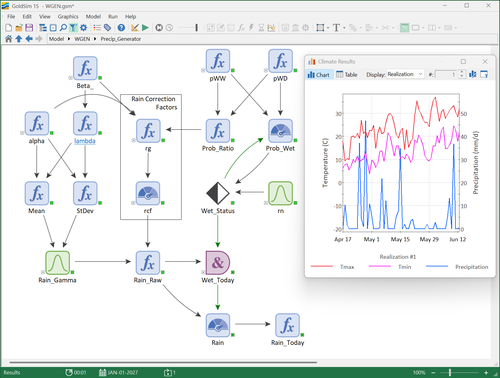500x378 pixels.
Task: Select the Prob_Wet gauge element
Action: click(280, 131)
